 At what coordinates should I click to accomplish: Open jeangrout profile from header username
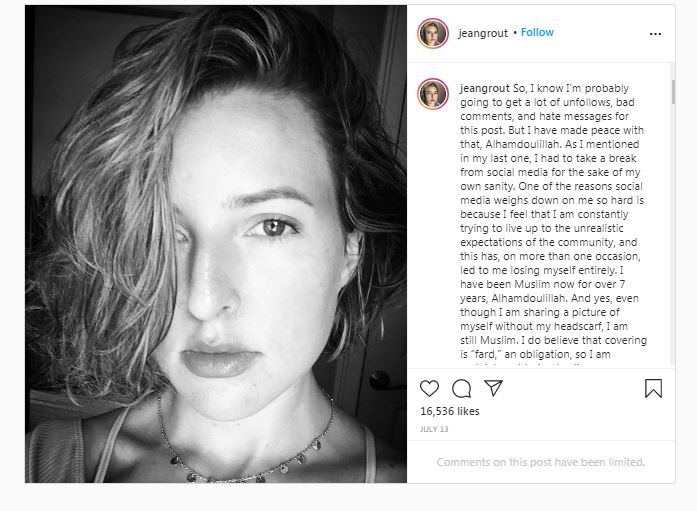483,32
